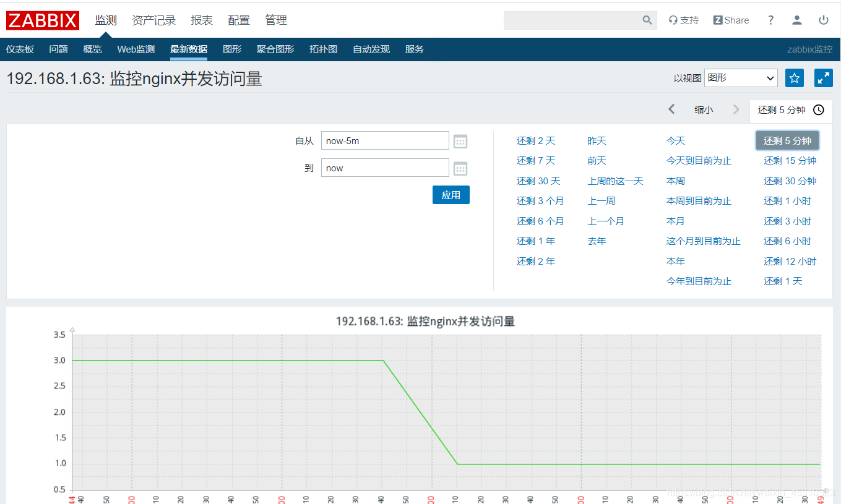Go to 服务 submenu
This screenshot has height=504, width=841.
click(415, 49)
